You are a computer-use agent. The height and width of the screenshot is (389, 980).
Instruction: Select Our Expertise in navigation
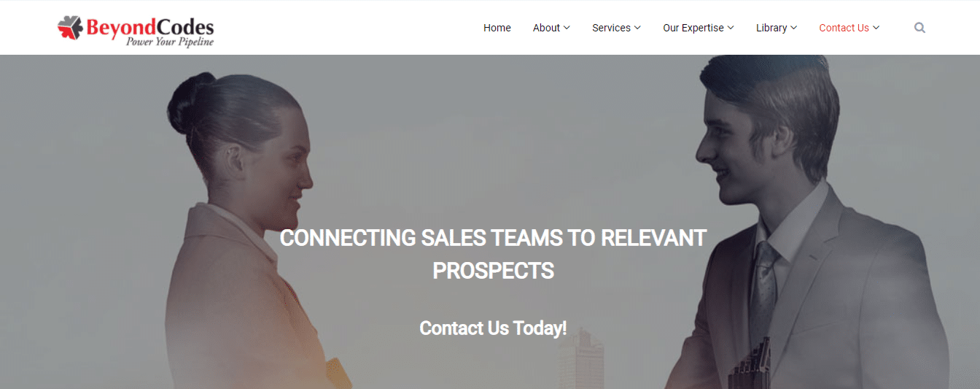[693, 28]
